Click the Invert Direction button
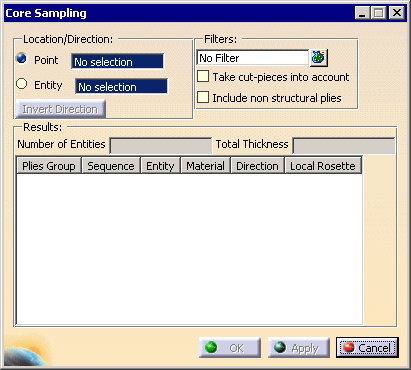 pos(60,109)
